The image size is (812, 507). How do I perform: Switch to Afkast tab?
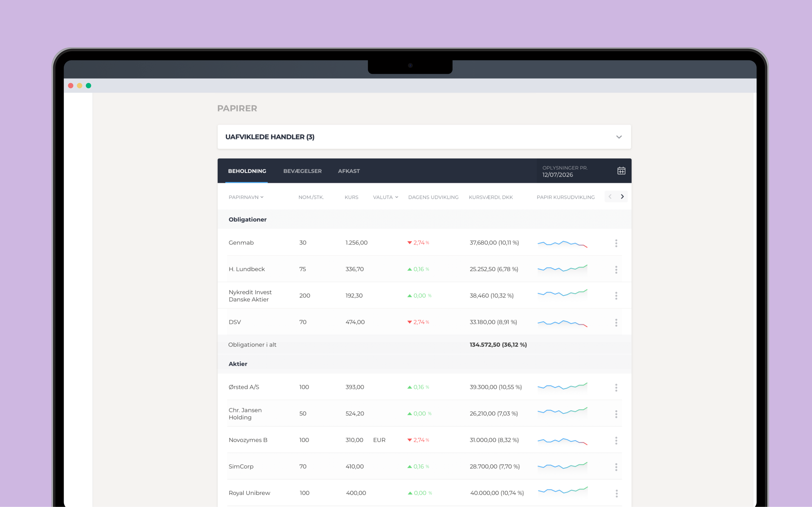349,171
